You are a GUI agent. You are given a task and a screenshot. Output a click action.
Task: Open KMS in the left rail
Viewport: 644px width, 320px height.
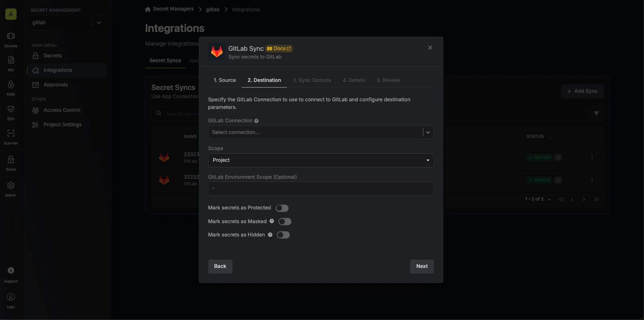tap(11, 88)
